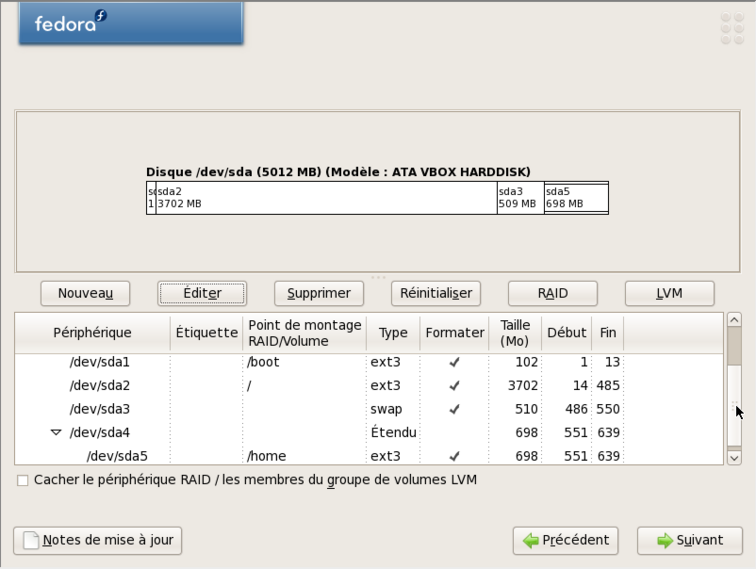Select the /dev/sda5 row

pos(369,456)
